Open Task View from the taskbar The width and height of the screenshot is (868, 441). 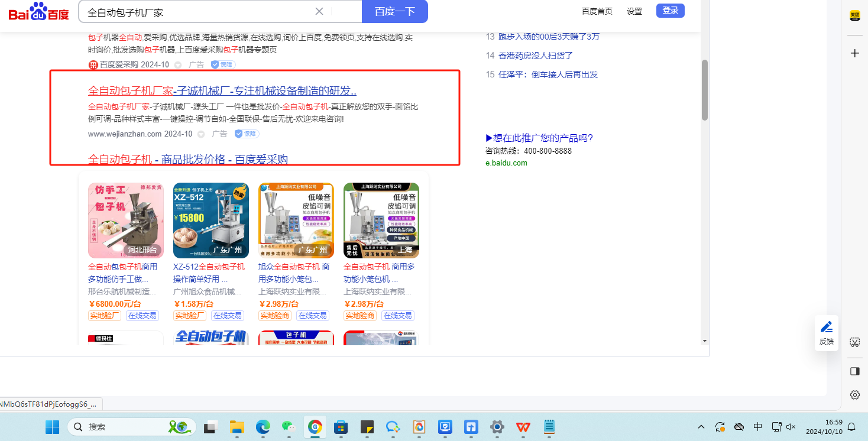point(211,427)
